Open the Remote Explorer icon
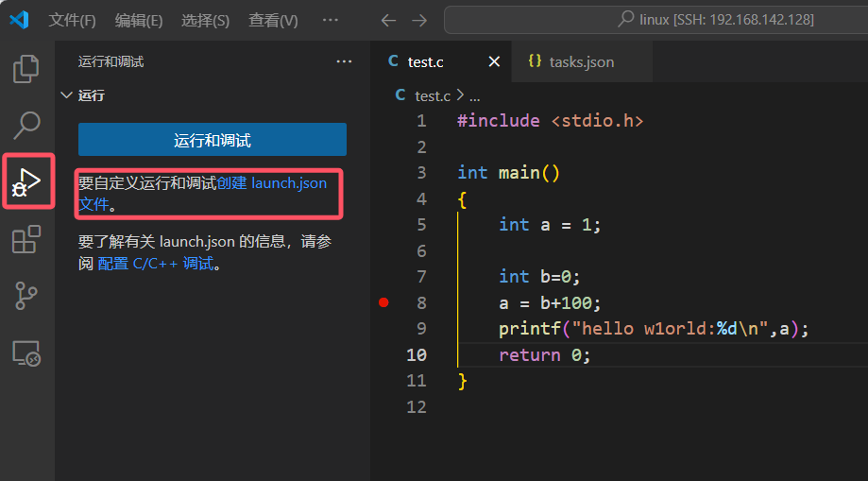The image size is (868, 481). [26, 353]
